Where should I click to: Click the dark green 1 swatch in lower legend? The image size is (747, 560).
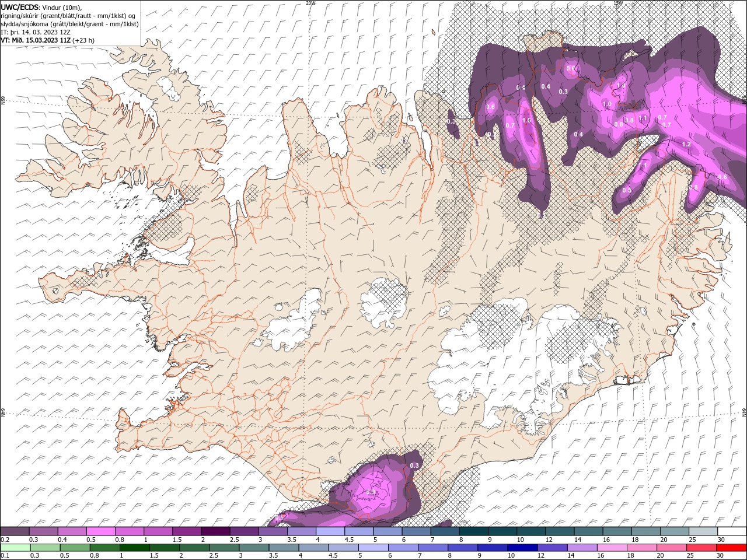pos(134,548)
